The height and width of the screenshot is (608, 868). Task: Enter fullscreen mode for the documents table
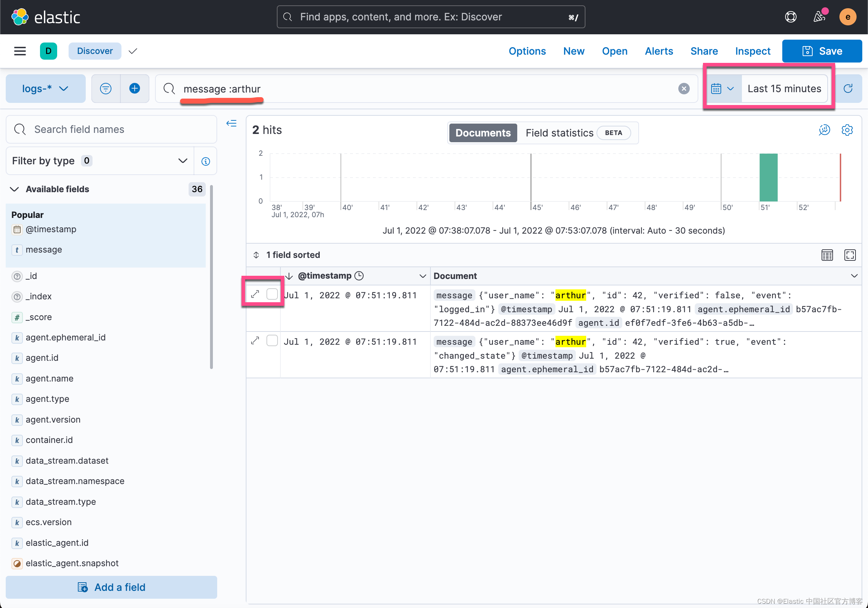click(850, 255)
